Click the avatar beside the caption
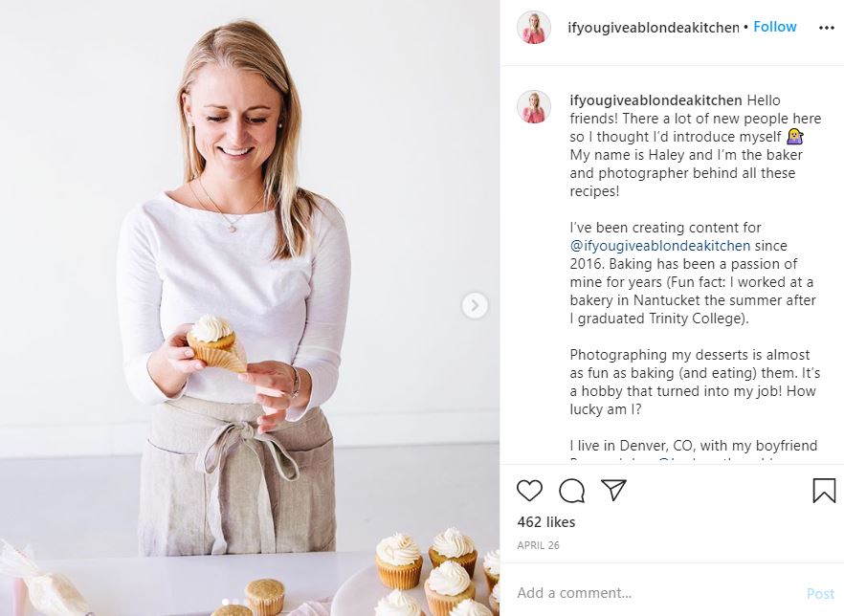 click(x=534, y=107)
